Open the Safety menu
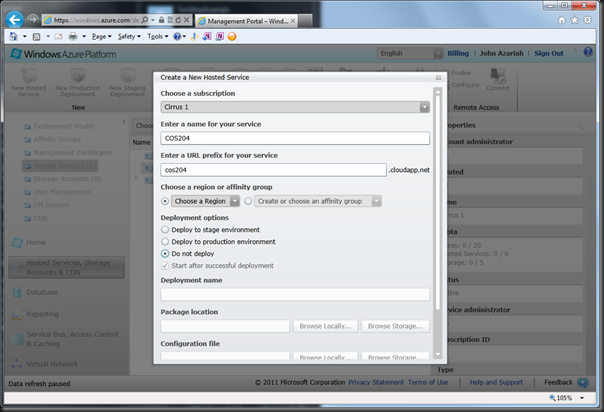This screenshot has height=412, width=604. (x=129, y=37)
